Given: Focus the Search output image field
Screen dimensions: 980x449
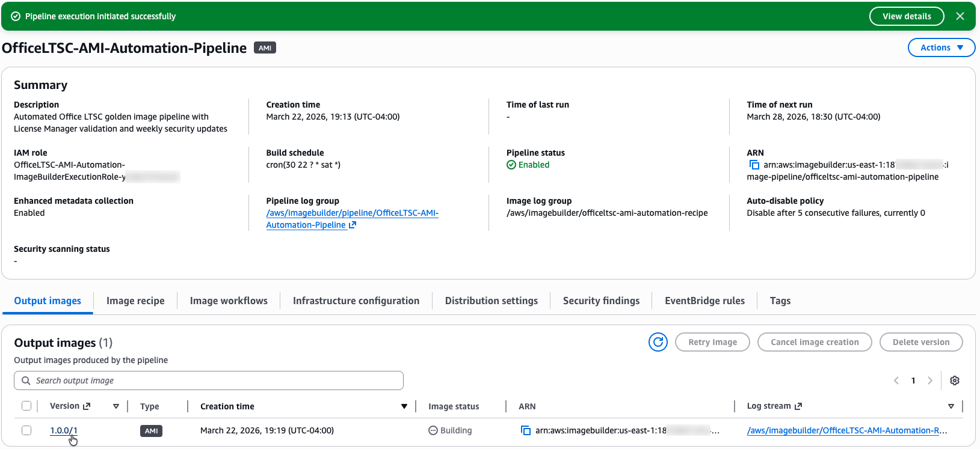Looking at the screenshot, I should (x=209, y=380).
